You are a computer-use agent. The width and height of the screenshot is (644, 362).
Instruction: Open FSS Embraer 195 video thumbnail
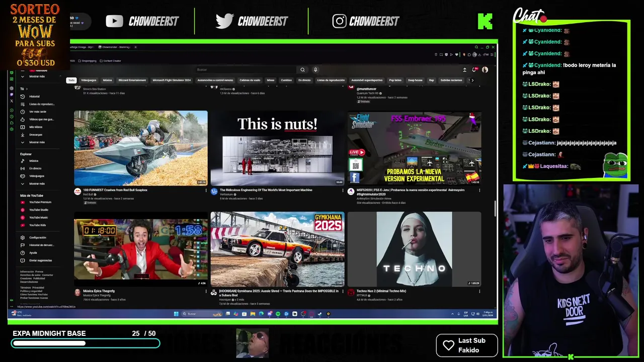pos(414,148)
